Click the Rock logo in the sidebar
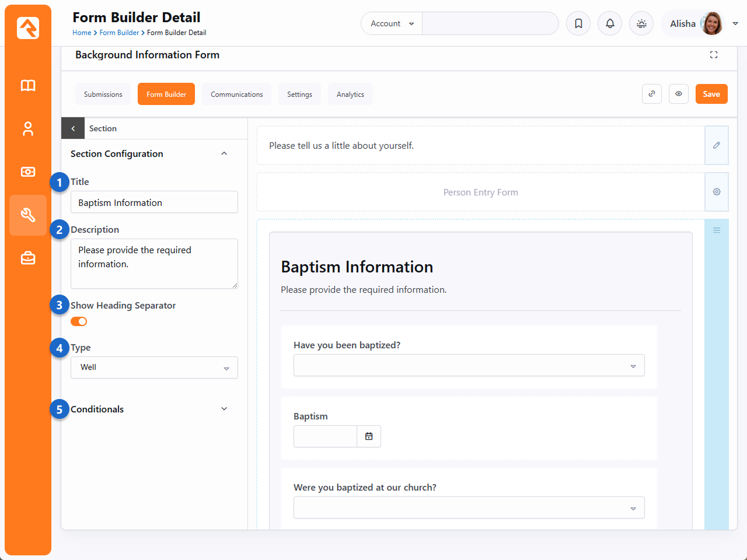Viewport: 747px width, 560px height. click(28, 28)
